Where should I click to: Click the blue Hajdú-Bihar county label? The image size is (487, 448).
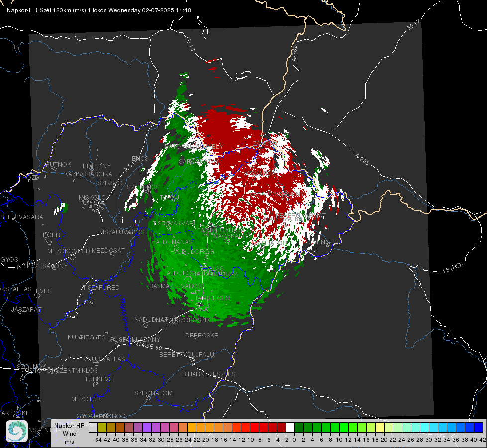pyautogui.click(x=124, y=314)
